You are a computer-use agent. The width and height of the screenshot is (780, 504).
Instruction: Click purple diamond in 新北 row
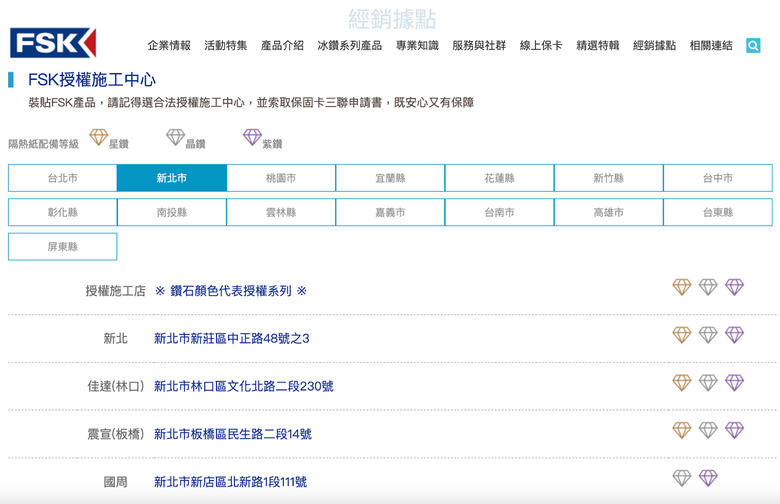[x=734, y=335]
